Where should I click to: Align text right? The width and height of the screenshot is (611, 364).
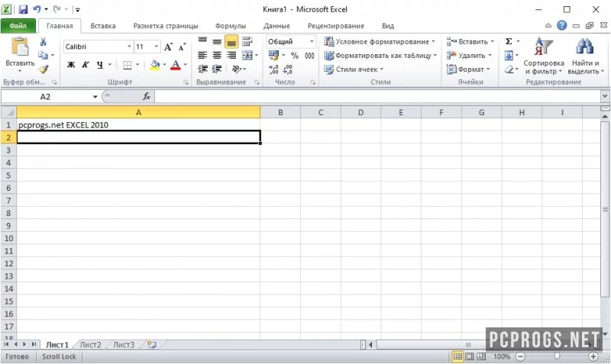(231, 55)
